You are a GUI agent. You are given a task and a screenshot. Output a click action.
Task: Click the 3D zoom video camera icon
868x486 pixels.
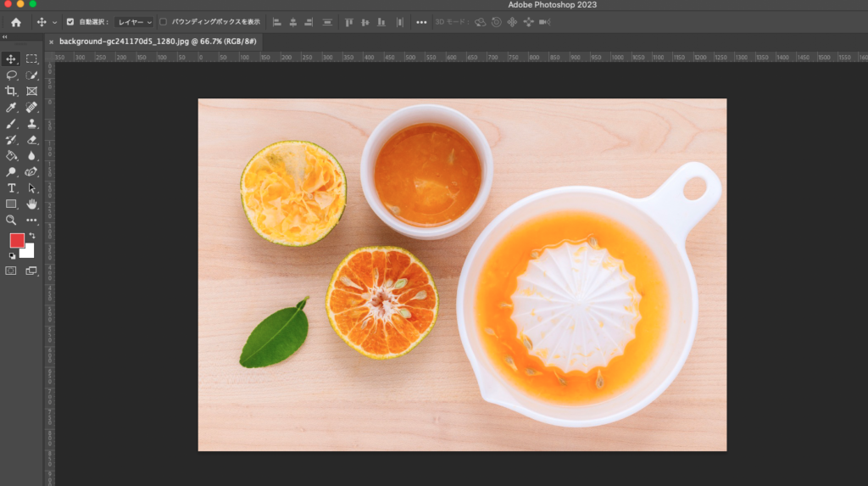click(x=545, y=22)
